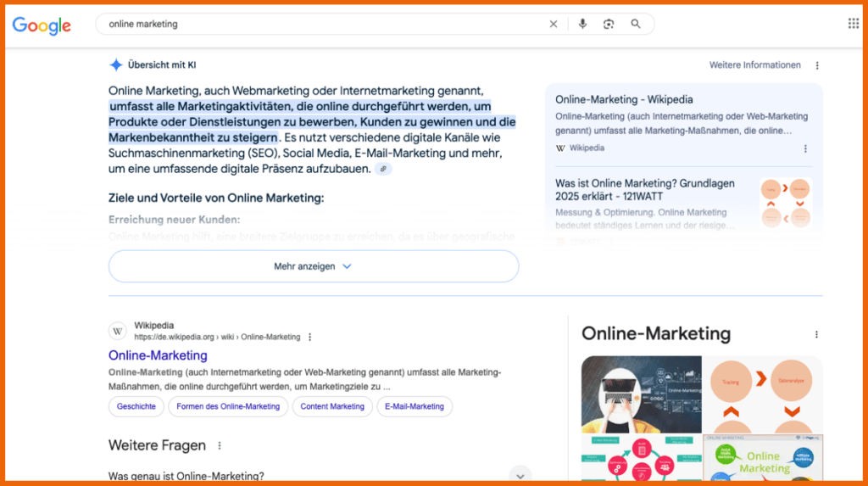Open the Online-Marketing Wikipedia result title
The height and width of the screenshot is (486, 868).
tap(158, 355)
